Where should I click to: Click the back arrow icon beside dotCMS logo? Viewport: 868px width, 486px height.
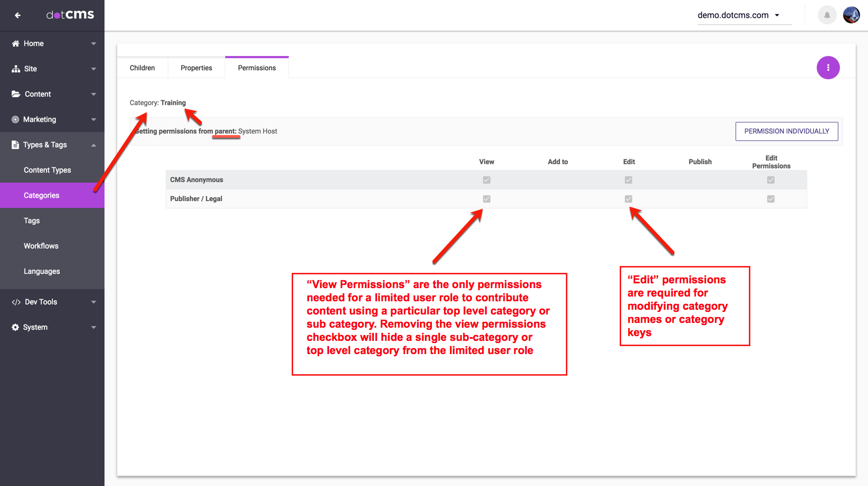(x=17, y=15)
